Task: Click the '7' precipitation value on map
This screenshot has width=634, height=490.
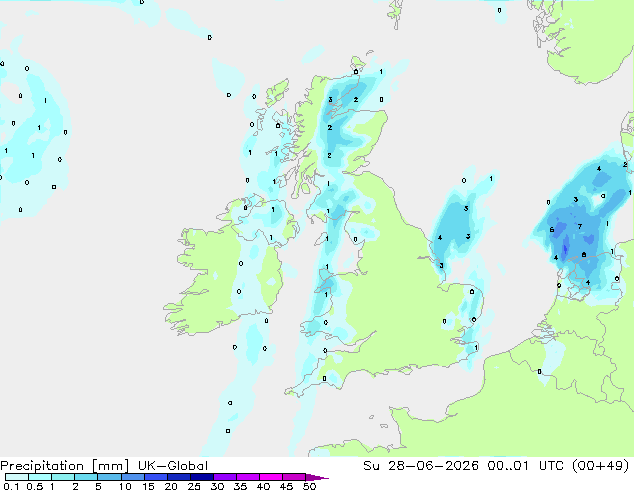Action: 580,226
